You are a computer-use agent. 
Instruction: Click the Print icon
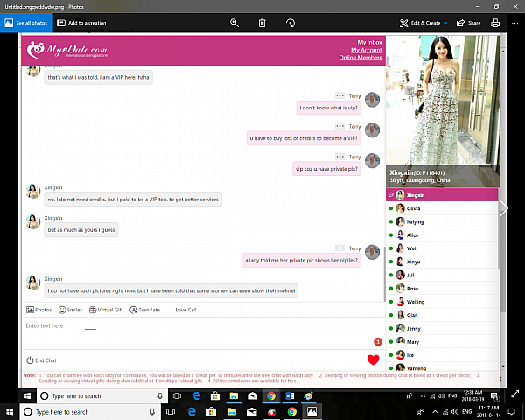click(496, 23)
